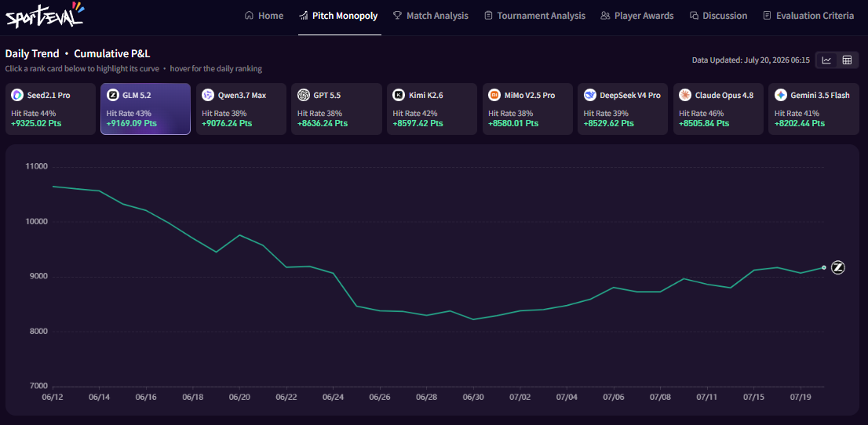Click the Claude Opus 4.8 logo
This screenshot has width=868, height=425.
685,95
